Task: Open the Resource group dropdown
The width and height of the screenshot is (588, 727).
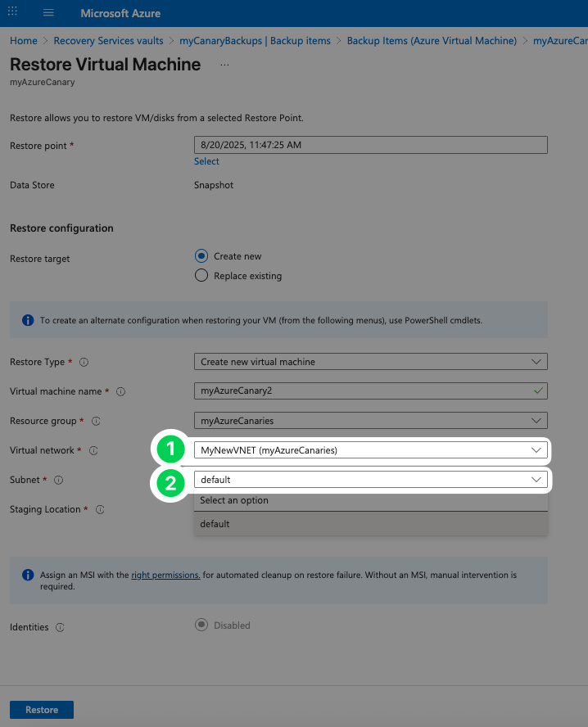Action: point(370,421)
